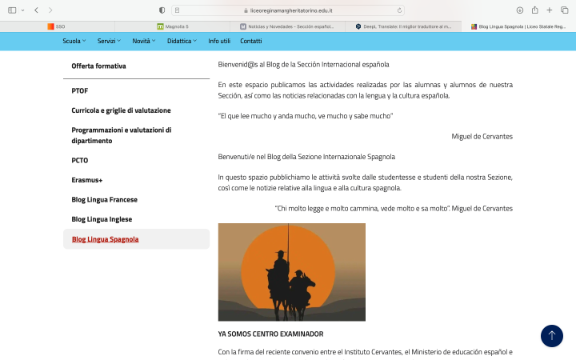Screen dimensions: 576x360
Task: Open Offerta formativa sidebar heading
Action: 99,66
